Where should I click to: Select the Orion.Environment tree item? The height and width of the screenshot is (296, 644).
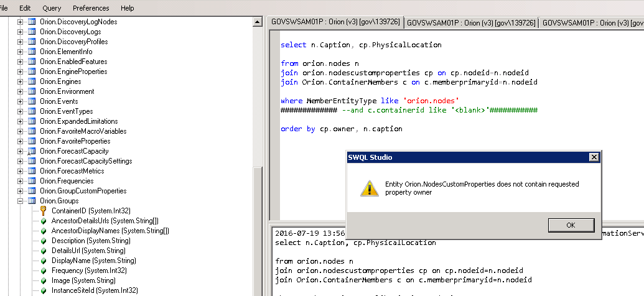click(67, 91)
